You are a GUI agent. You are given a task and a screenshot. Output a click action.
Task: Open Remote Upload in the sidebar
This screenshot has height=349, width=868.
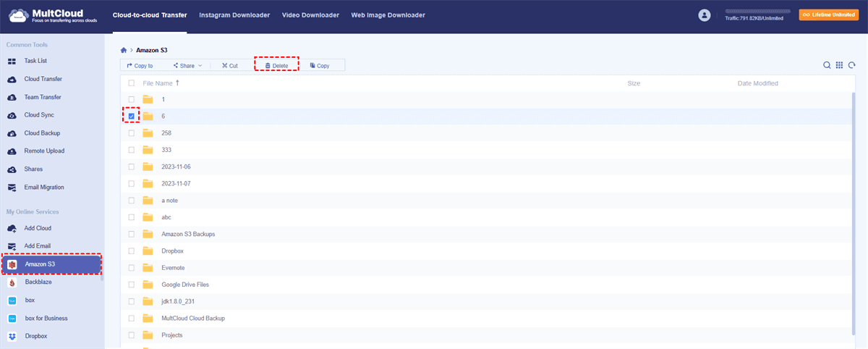pyautogui.click(x=44, y=151)
